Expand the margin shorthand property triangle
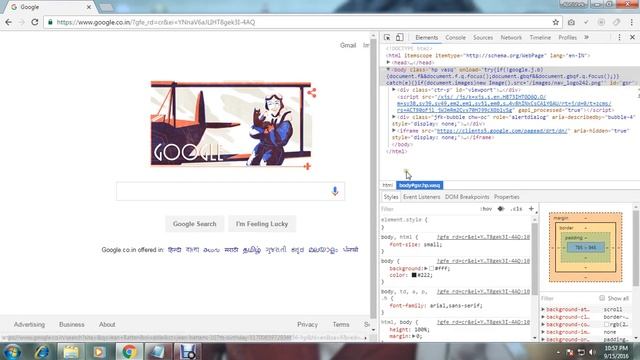The width and height of the screenshot is (640, 360). point(414,336)
